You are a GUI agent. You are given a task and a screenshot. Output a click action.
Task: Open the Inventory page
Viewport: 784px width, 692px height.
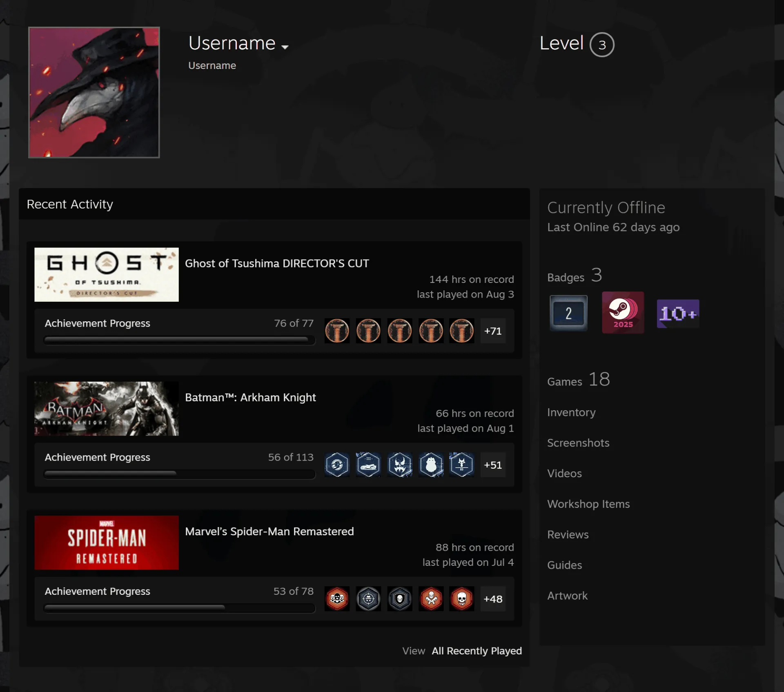[x=571, y=412]
